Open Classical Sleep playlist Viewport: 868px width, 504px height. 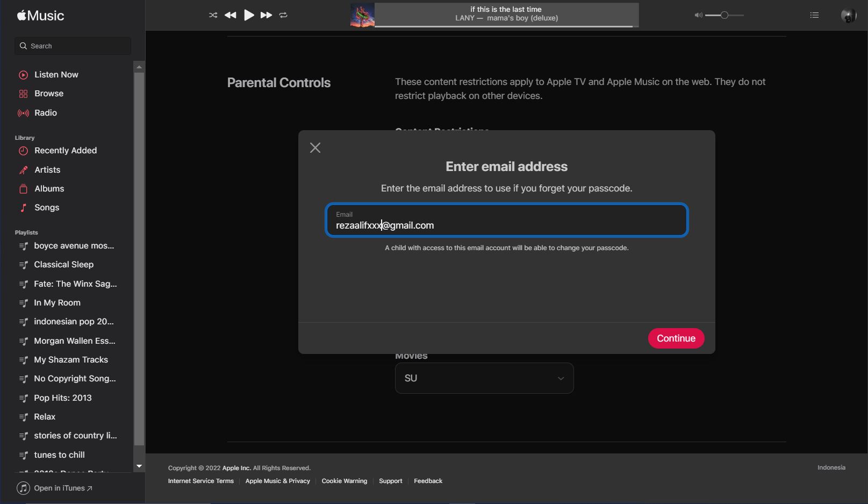click(63, 265)
